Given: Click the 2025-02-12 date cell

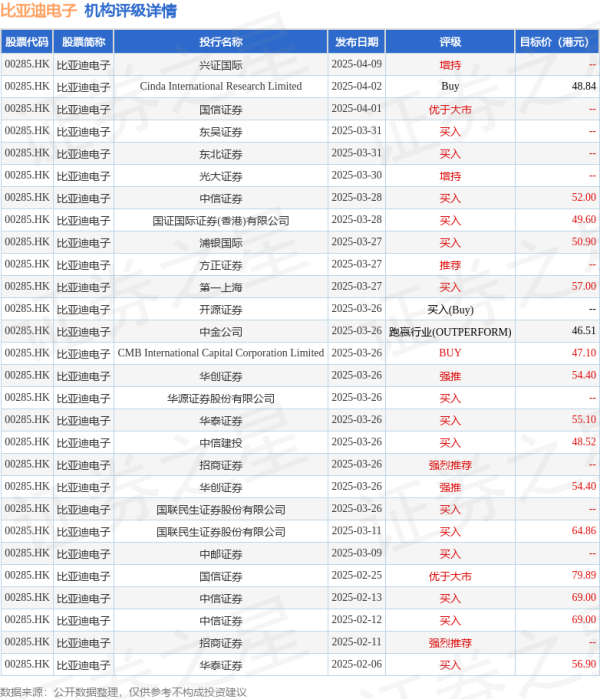Looking at the screenshot, I should pos(357,620).
